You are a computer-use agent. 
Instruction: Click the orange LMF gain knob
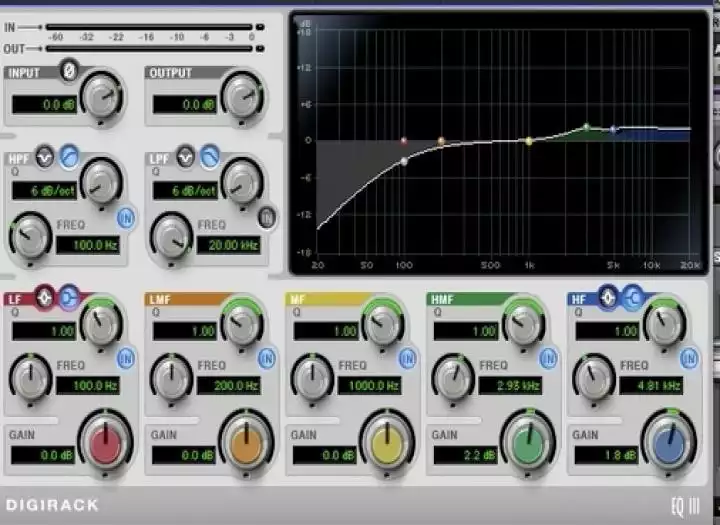pyautogui.click(x=247, y=443)
